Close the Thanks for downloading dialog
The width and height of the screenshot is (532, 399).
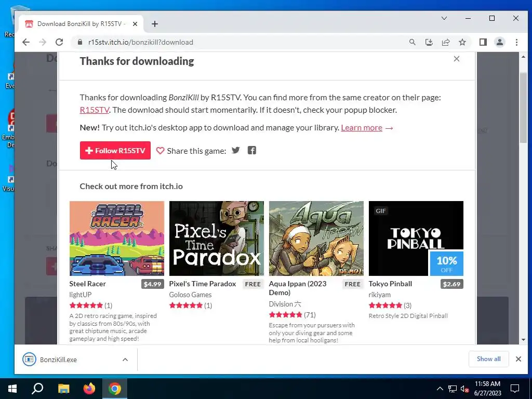click(x=457, y=59)
